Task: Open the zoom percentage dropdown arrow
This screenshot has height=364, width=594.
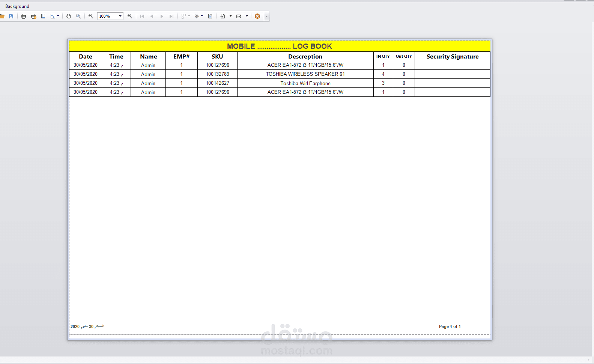Action: (120, 16)
